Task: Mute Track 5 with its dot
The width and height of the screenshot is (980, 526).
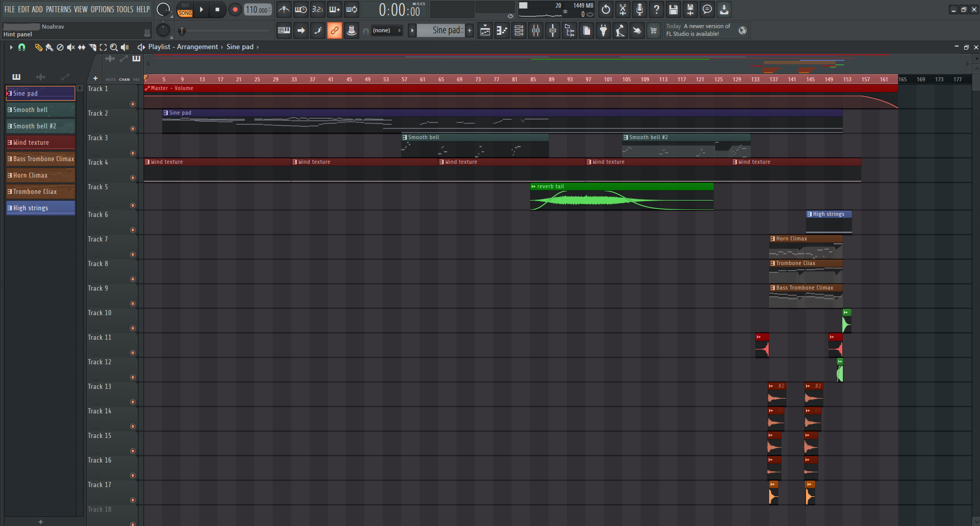Action: [x=133, y=206]
